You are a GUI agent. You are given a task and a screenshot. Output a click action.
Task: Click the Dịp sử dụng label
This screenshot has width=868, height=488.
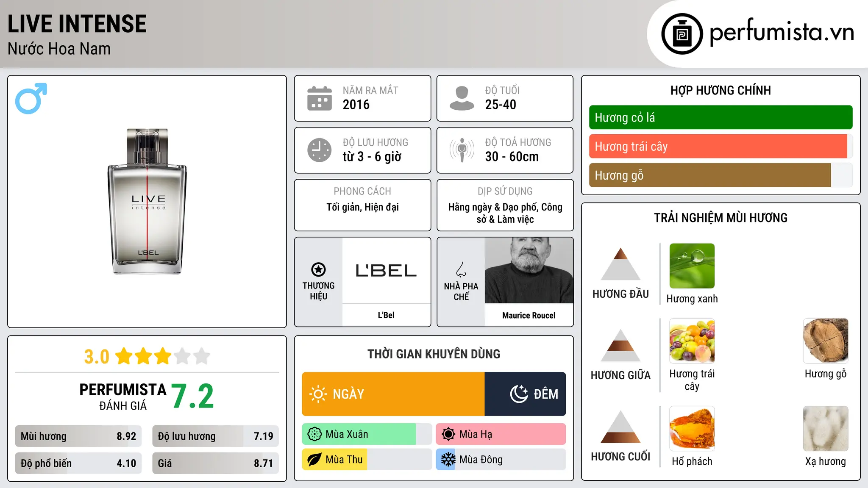(505, 191)
